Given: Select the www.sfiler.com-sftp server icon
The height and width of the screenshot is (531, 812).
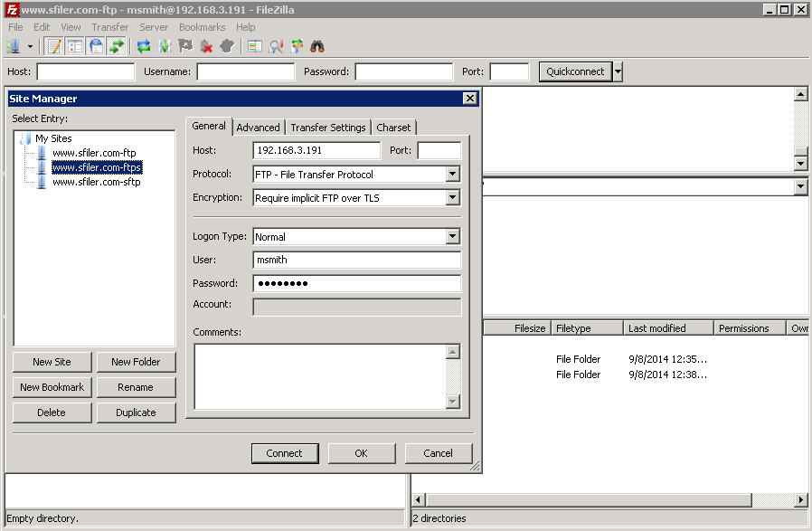Looking at the screenshot, I should pyautogui.click(x=42, y=182).
